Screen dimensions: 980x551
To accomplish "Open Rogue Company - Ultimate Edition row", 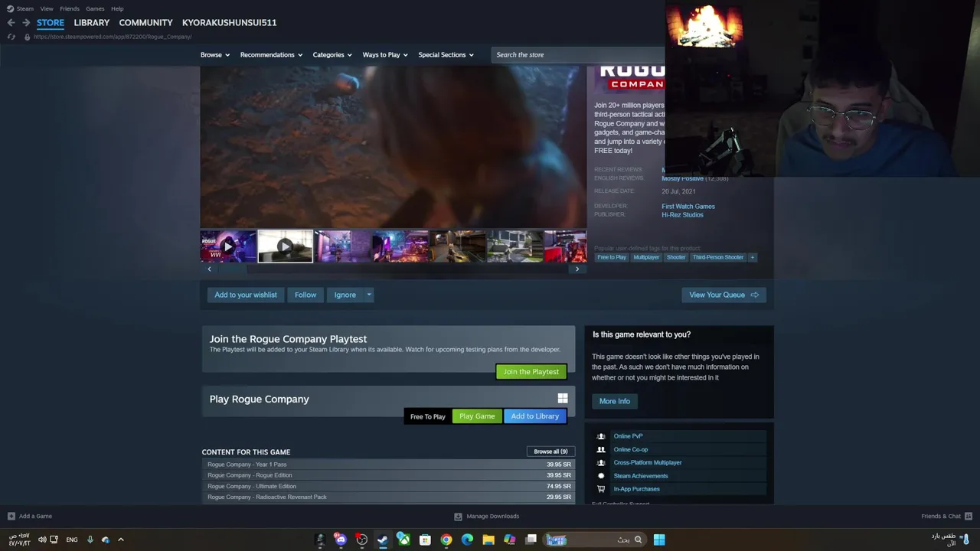I will point(388,486).
